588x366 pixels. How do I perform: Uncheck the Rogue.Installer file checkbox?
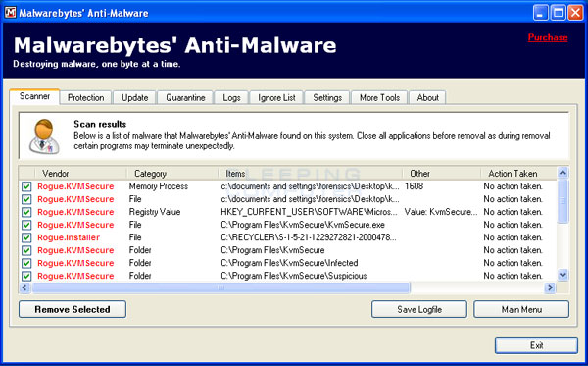point(26,237)
